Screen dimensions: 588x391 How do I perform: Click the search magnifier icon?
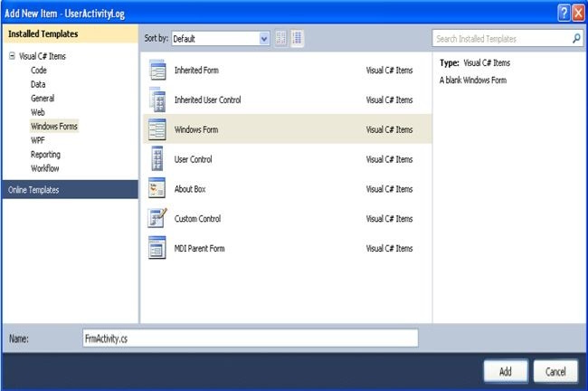click(x=576, y=38)
